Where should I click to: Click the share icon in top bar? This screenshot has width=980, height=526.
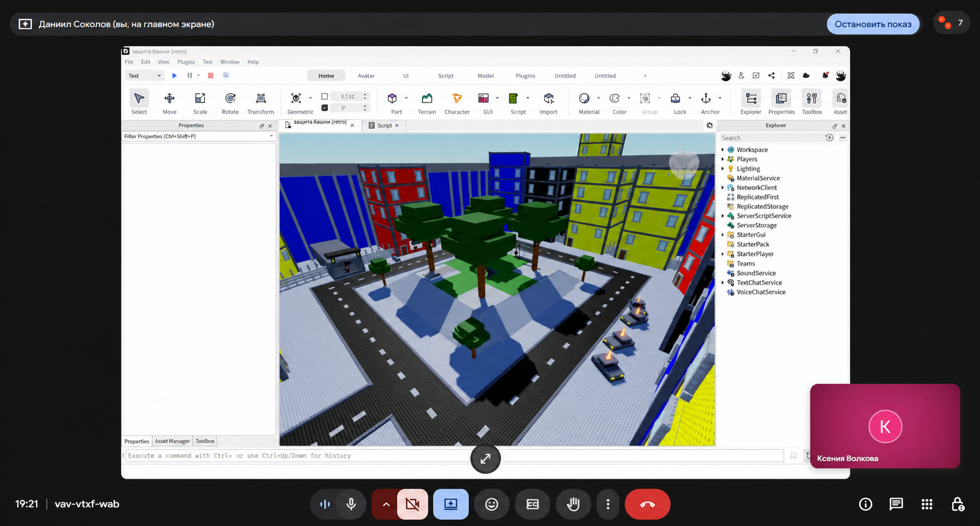772,76
